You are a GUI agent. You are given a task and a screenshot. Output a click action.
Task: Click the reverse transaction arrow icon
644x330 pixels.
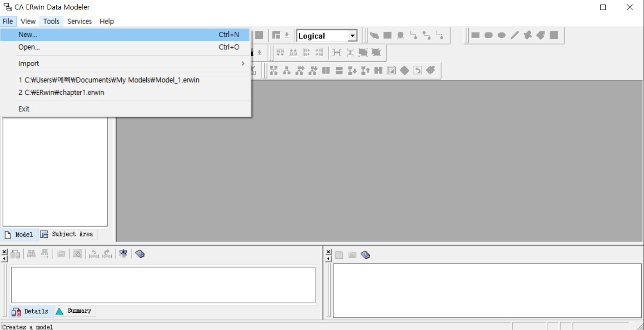click(x=94, y=254)
